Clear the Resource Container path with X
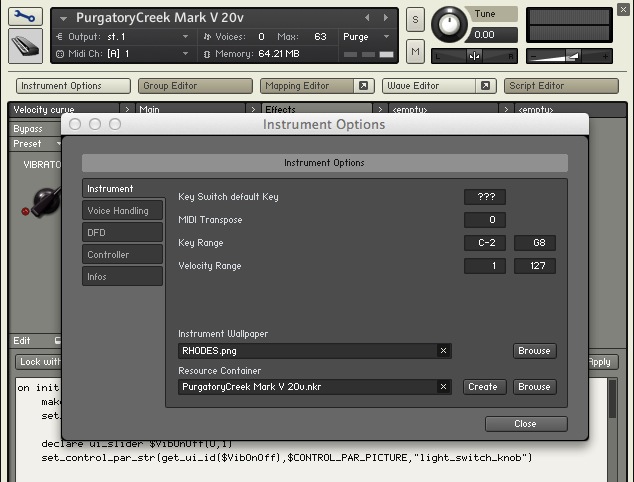This screenshot has height=482, width=634. tap(443, 387)
